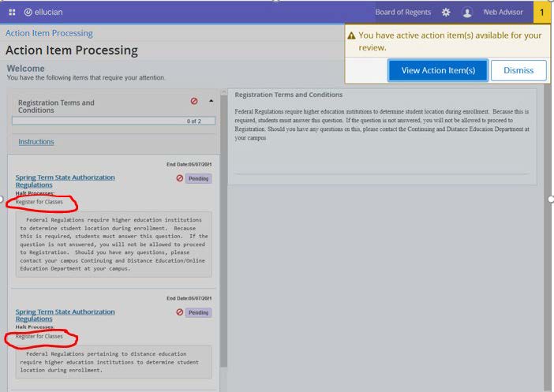This screenshot has width=554, height=392.
Task: Open the apps grid menu icon
Action: pos(12,12)
